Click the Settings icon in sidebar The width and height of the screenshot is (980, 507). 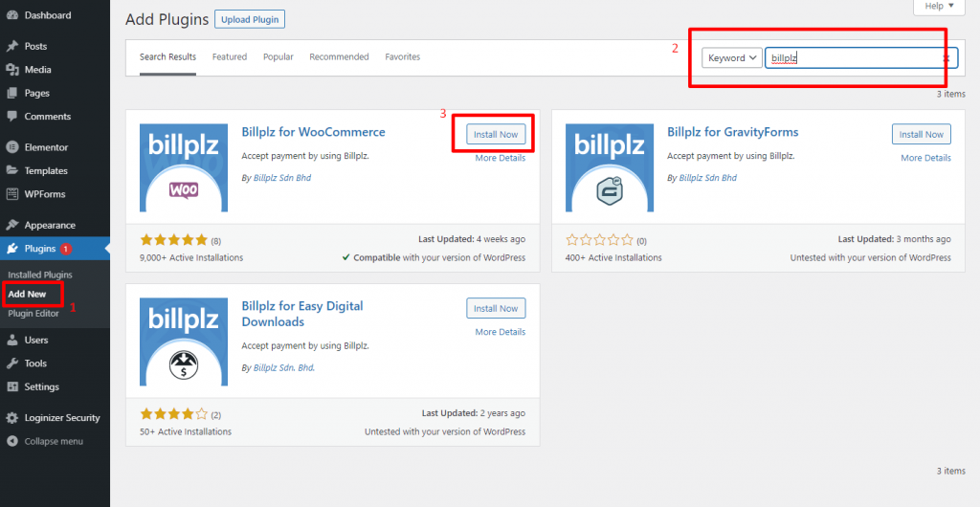[11, 386]
